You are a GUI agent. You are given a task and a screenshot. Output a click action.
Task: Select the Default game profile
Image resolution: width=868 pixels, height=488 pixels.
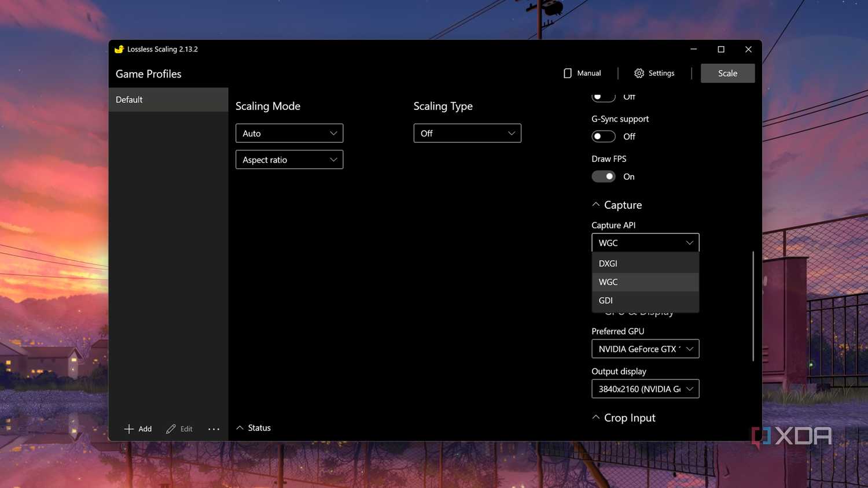click(x=168, y=99)
